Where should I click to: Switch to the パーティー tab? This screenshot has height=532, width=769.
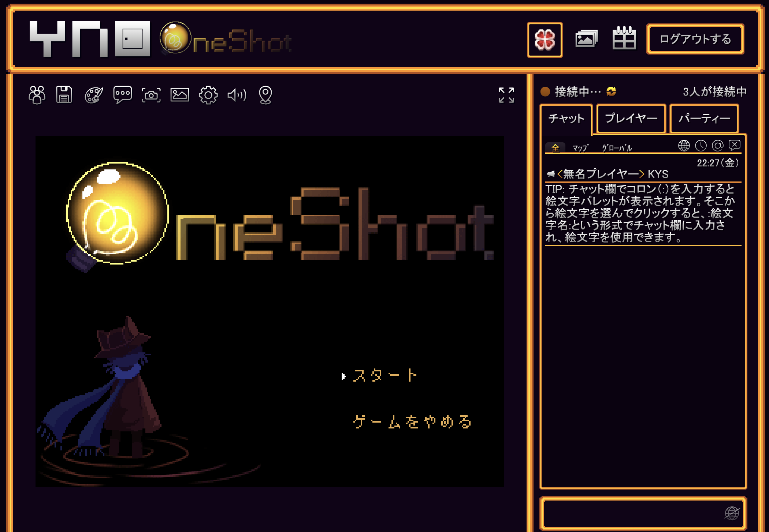pos(704,119)
